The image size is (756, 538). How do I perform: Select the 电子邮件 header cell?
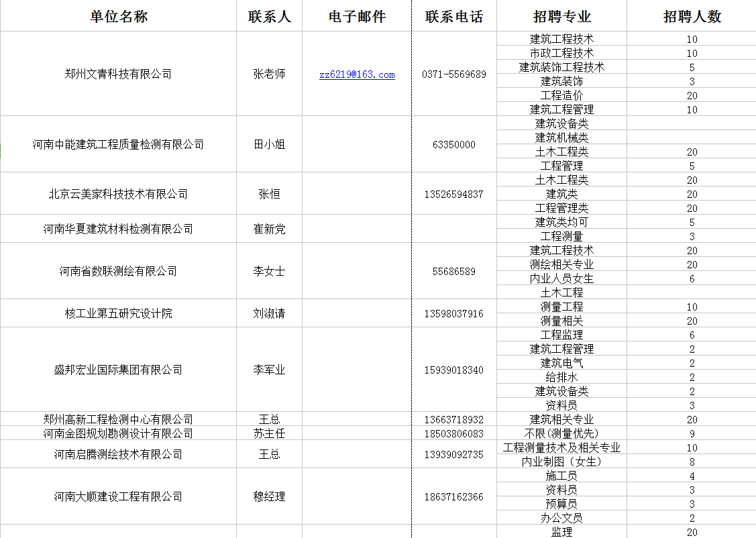357,17
